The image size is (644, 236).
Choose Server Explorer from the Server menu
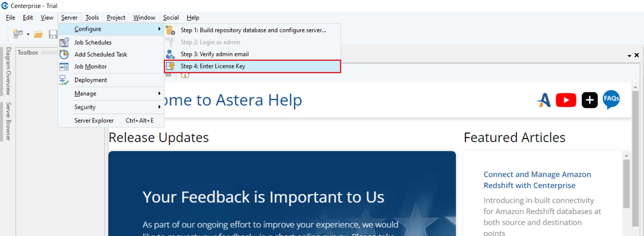(111, 120)
